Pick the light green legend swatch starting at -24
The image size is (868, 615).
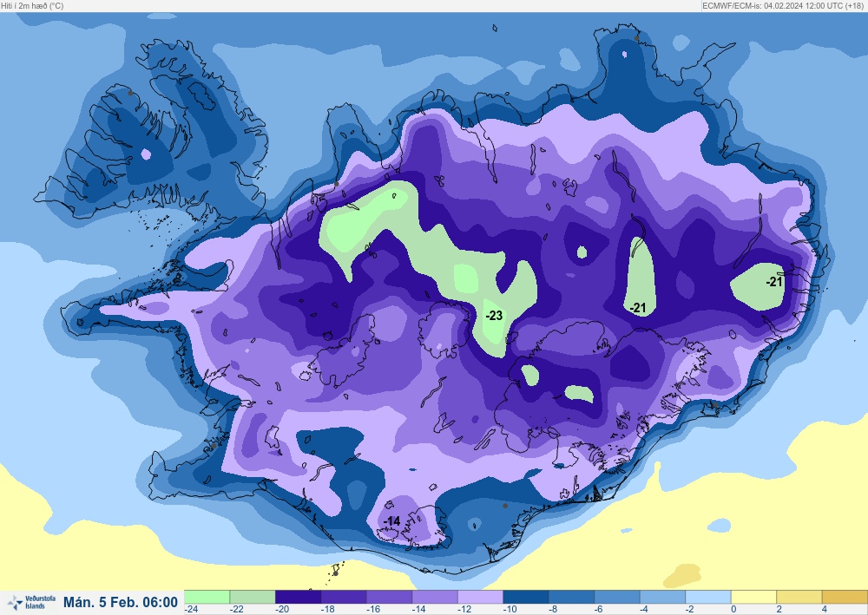[x=207, y=597]
